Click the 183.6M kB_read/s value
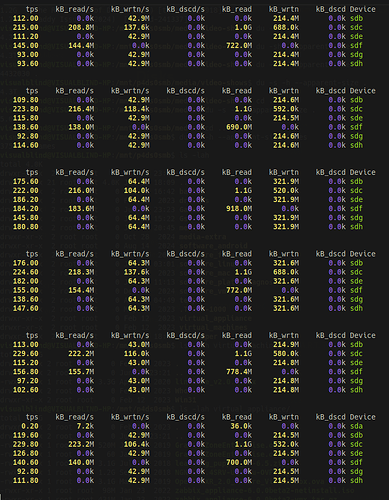The height and width of the screenshot is (500, 389). (81, 209)
